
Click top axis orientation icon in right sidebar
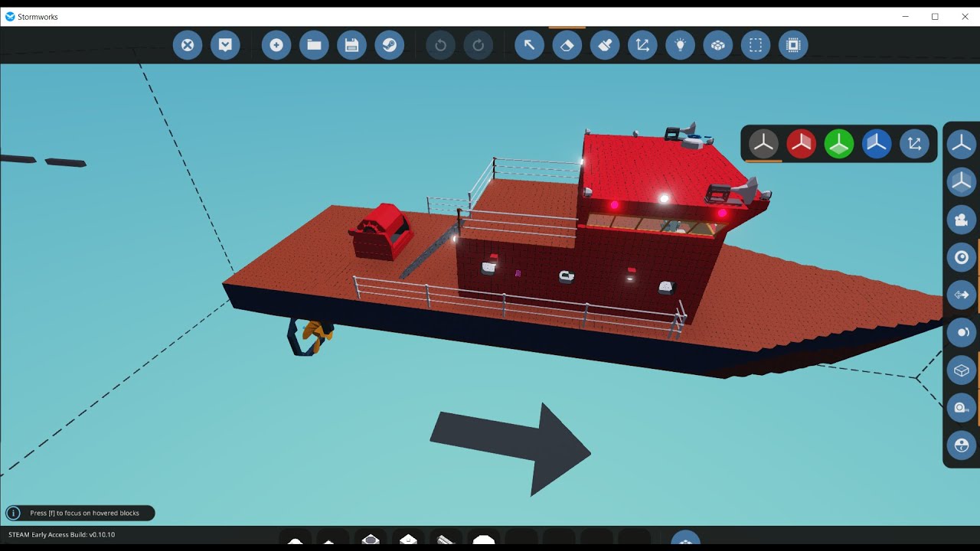click(962, 144)
